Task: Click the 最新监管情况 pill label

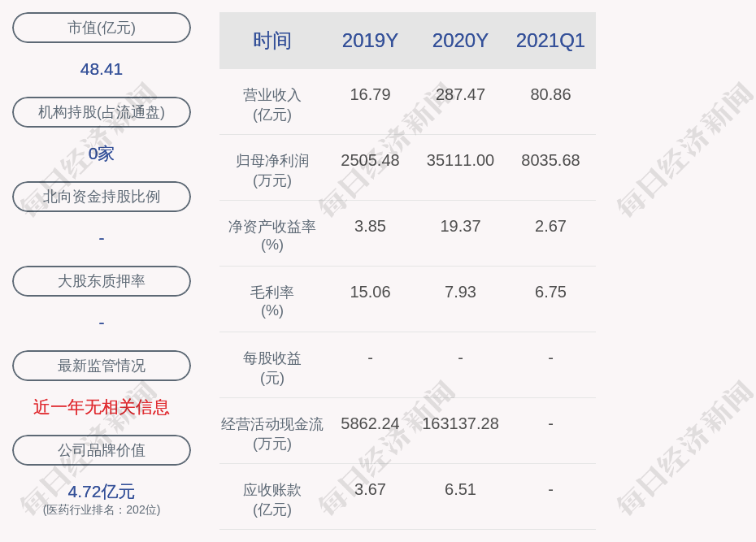Action: pyautogui.click(x=102, y=366)
